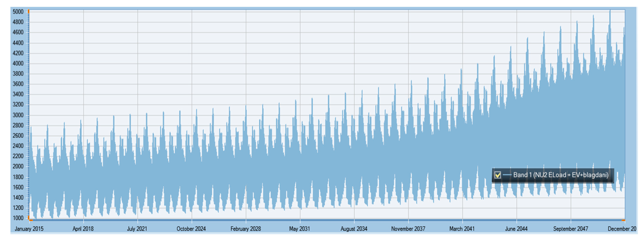644x242 pixels.
Task: Click the orange handle at the x-axis left end
Action: pyautogui.click(x=31, y=220)
